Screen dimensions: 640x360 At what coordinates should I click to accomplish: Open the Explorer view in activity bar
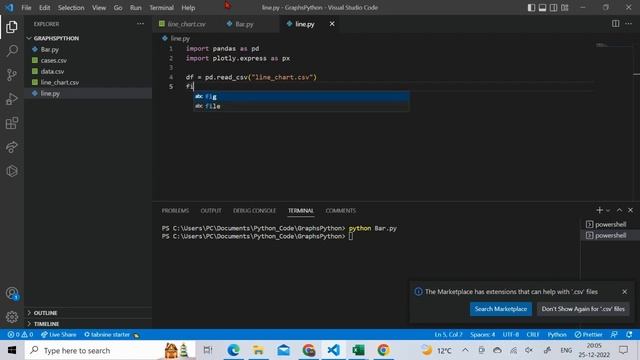tap(12, 27)
